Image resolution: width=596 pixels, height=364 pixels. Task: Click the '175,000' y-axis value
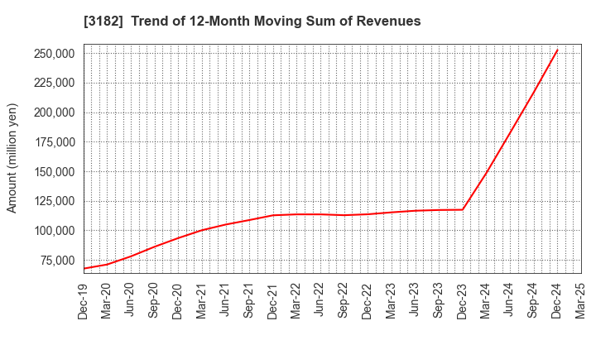pyautogui.click(x=55, y=142)
